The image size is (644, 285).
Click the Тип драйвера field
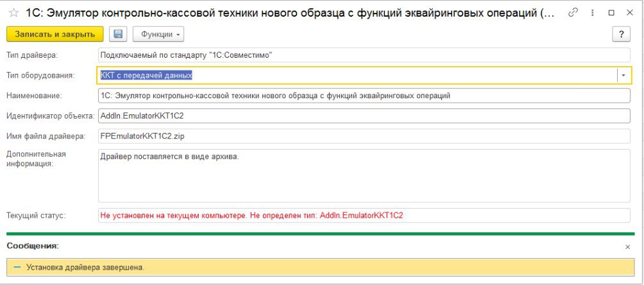pyautogui.click(x=364, y=55)
